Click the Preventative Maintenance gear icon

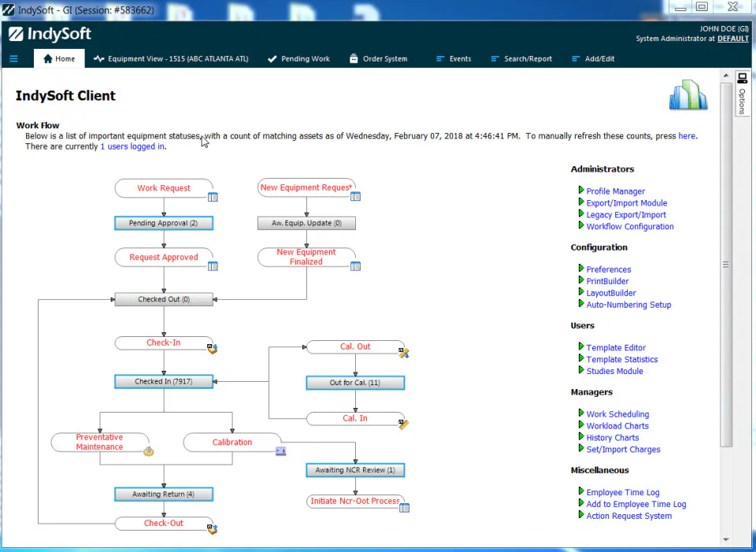[149, 451]
